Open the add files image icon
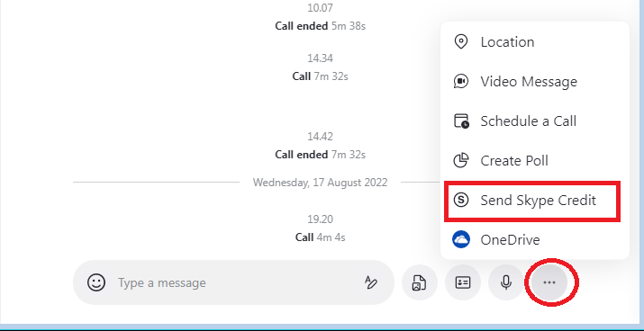 420,282
